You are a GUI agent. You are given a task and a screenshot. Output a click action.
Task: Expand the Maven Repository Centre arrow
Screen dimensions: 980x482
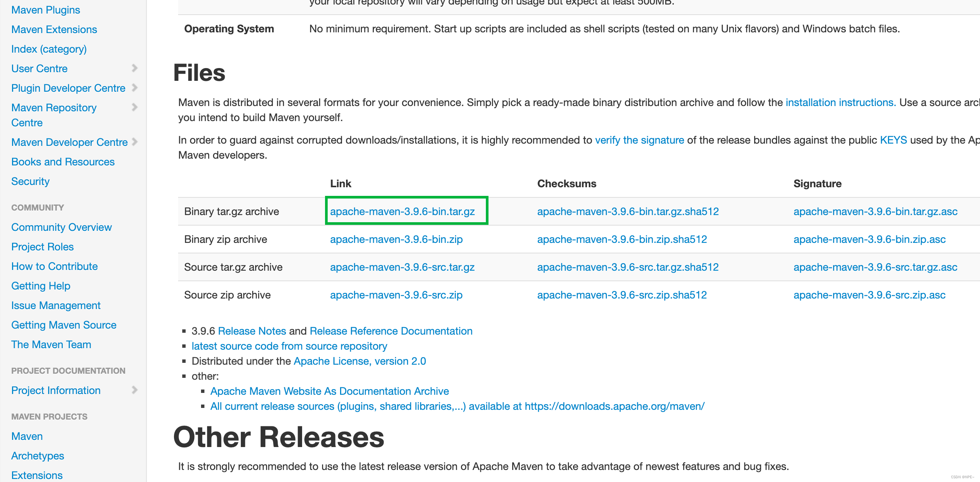134,108
